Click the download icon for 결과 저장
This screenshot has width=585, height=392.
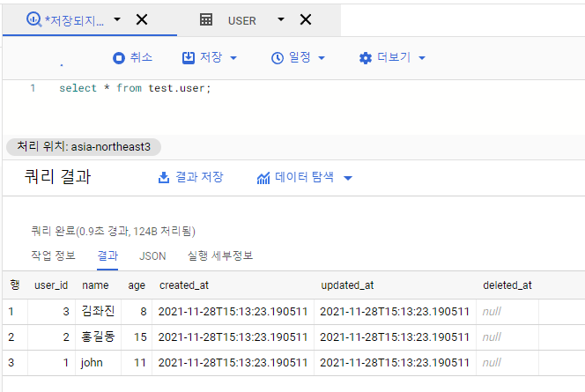click(x=163, y=178)
